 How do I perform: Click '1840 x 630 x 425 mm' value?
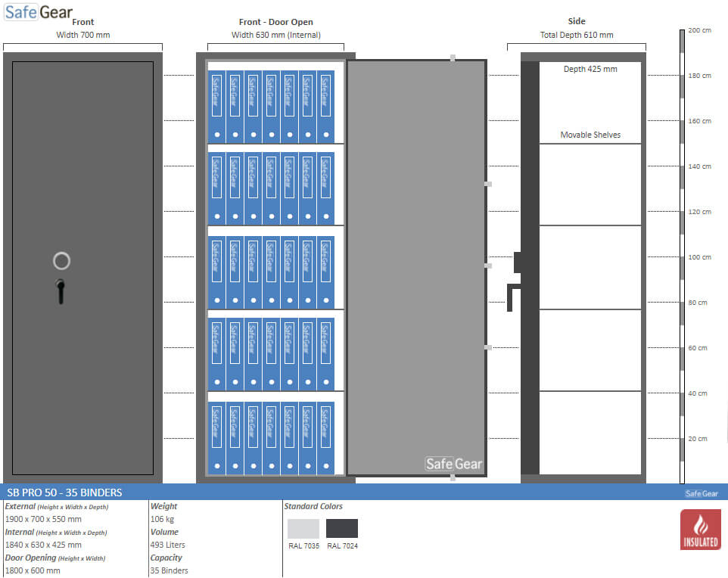click(x=43, y=545)
